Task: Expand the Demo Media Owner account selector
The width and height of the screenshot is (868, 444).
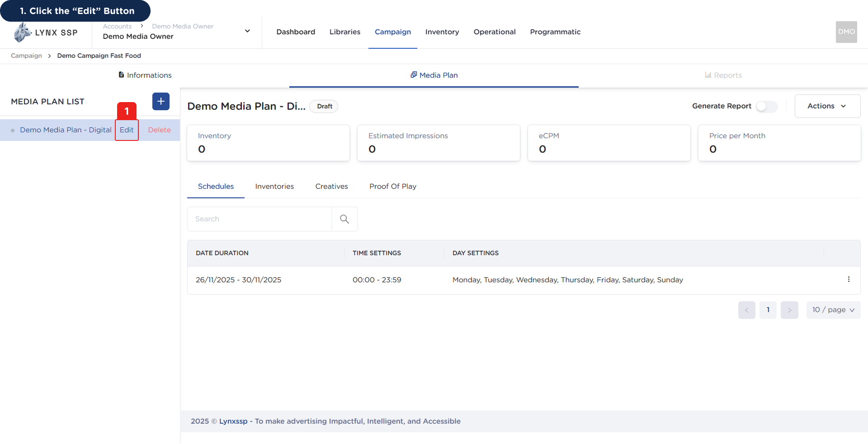Action: tap(247, 31)
